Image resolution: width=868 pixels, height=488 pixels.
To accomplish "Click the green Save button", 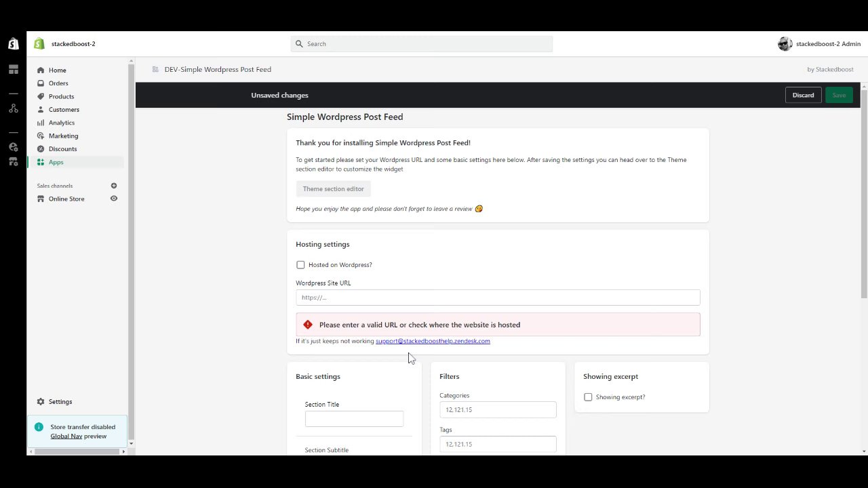I will 839,95.
